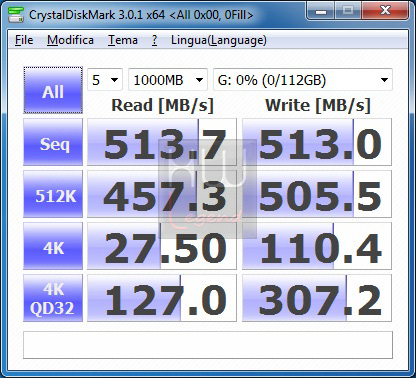416x378 pixels.
Task: Select the 4K QD32 write value 307.2
Action: click(317, 298)
